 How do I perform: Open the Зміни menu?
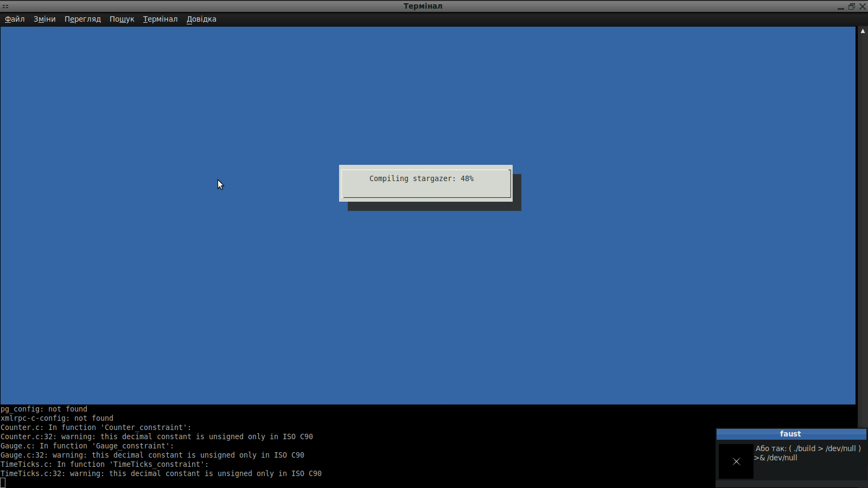[x=44, y=19]
